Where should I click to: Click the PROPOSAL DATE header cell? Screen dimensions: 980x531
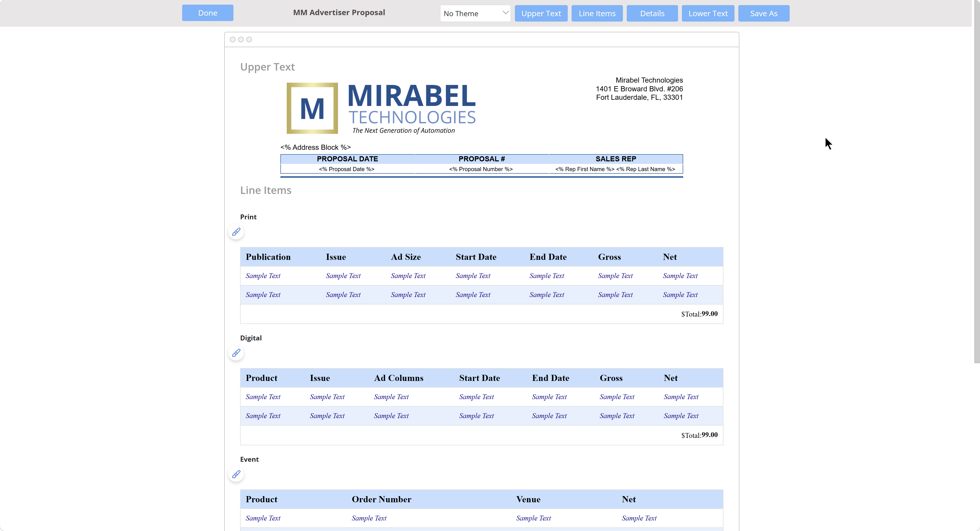[x=347, y=159]
